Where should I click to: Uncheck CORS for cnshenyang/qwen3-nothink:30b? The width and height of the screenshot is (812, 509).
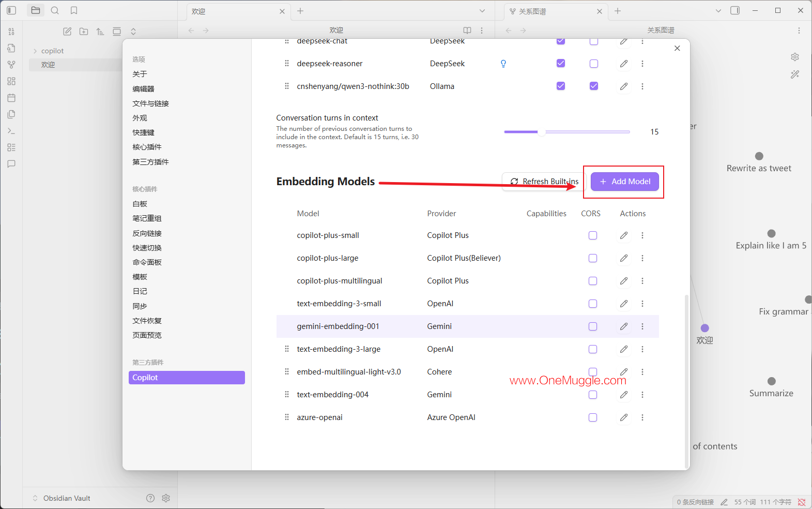(x=594, y=86)
